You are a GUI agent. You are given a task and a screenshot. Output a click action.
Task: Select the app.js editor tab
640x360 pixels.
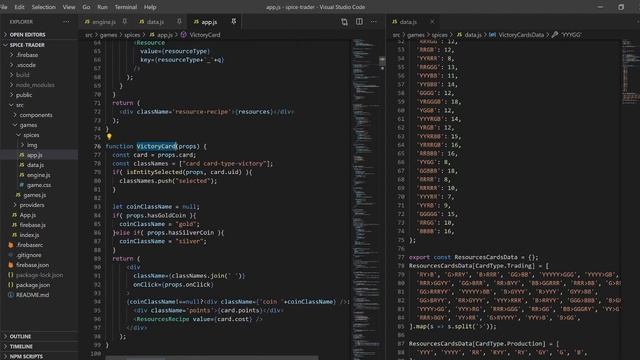coord(209,22)
